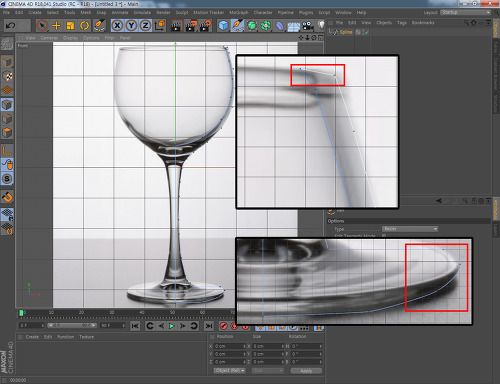
Task: Go to previous key button
Action: coord(150,326)
